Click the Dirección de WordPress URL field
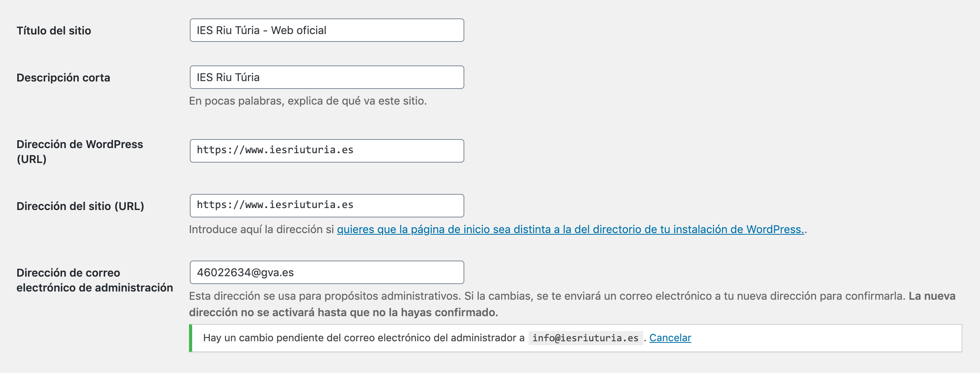Viewport: 980px width, 373px height. [x=327, y=151]
